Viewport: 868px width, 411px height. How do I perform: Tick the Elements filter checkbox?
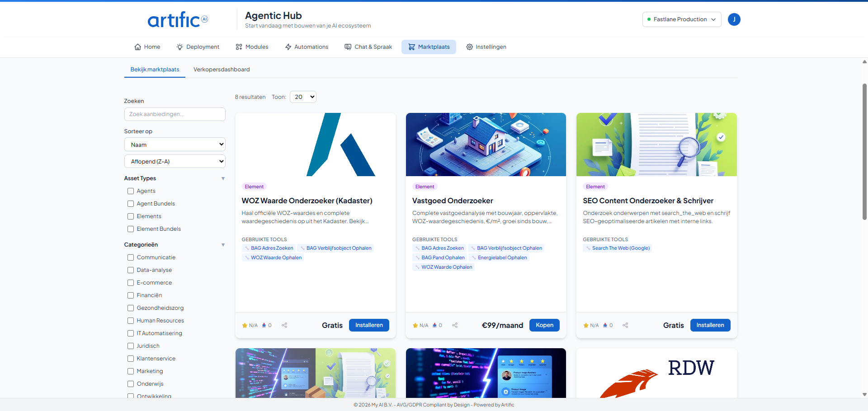tap(131, 216)
